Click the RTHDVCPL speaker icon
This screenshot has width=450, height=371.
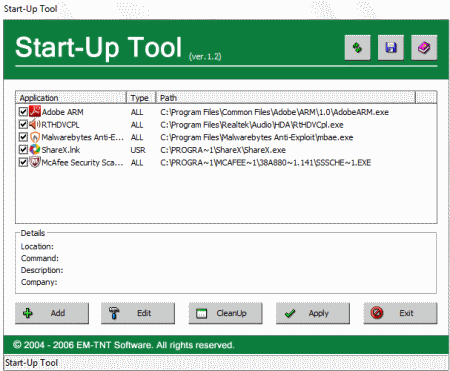(x=35, y=124)
